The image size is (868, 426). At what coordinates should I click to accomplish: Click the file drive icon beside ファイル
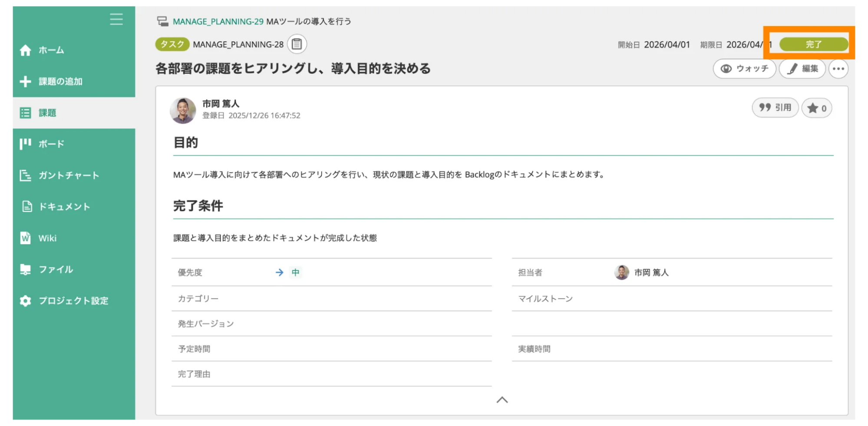[26, 269]
